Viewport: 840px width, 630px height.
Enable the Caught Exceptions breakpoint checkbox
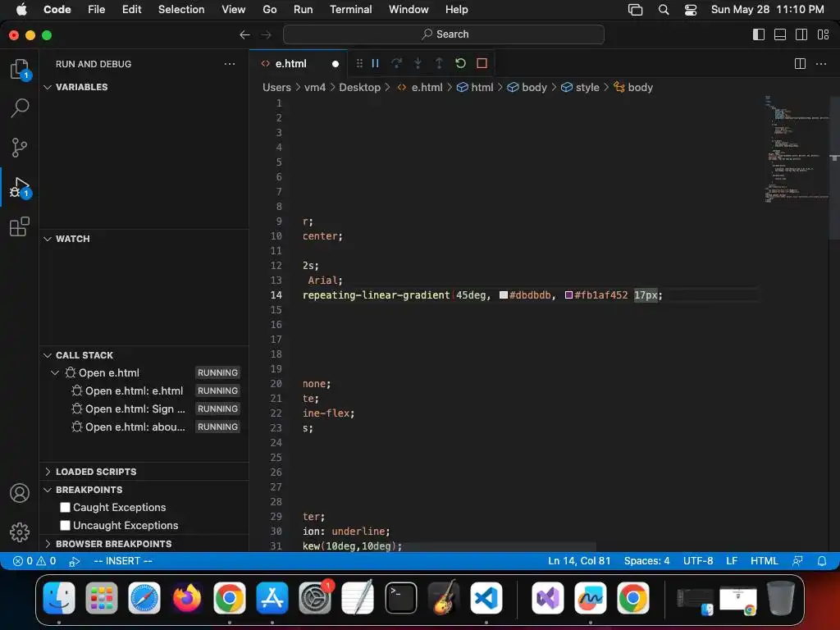click(66, 507)
